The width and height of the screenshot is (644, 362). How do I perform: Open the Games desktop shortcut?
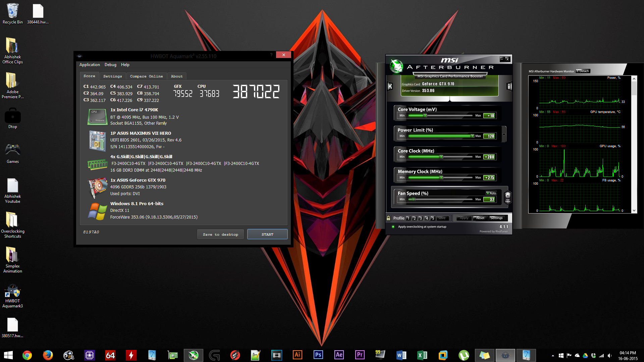pos(13,154)
